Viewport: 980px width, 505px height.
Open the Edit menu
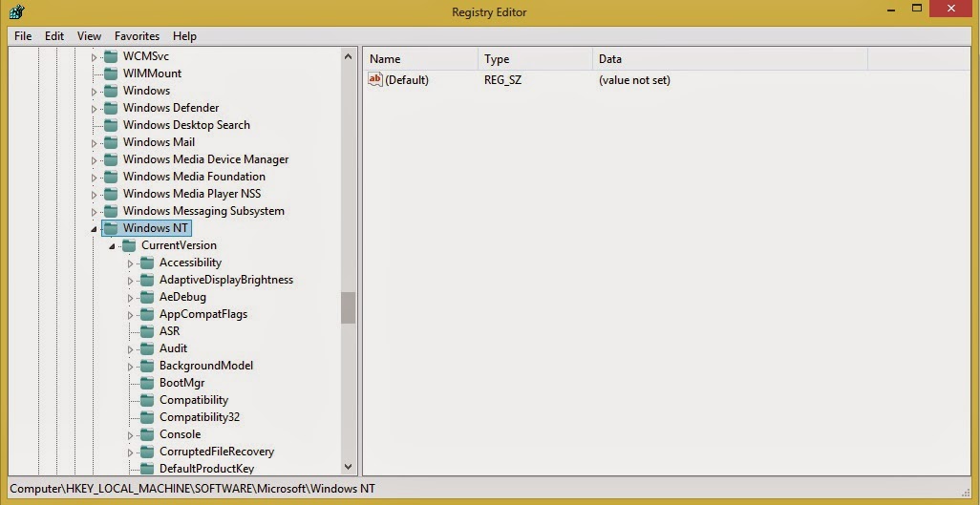click(54, 36)
